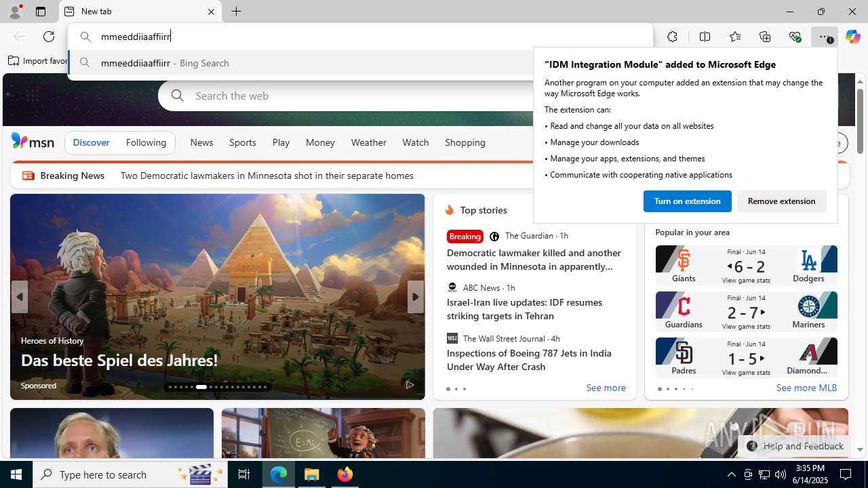Open the Einstein chalkboard thumbnail card

point(323,433)
